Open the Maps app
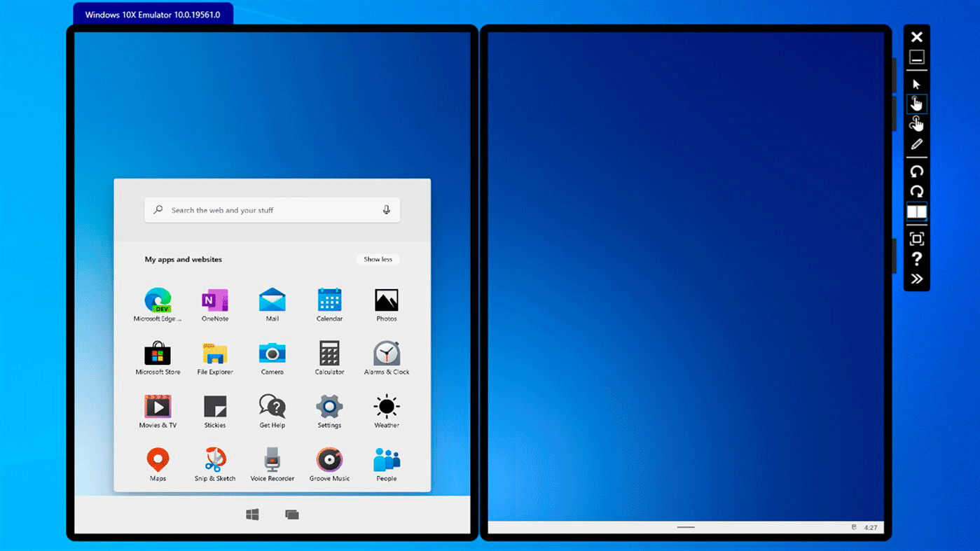 point(158,464)
